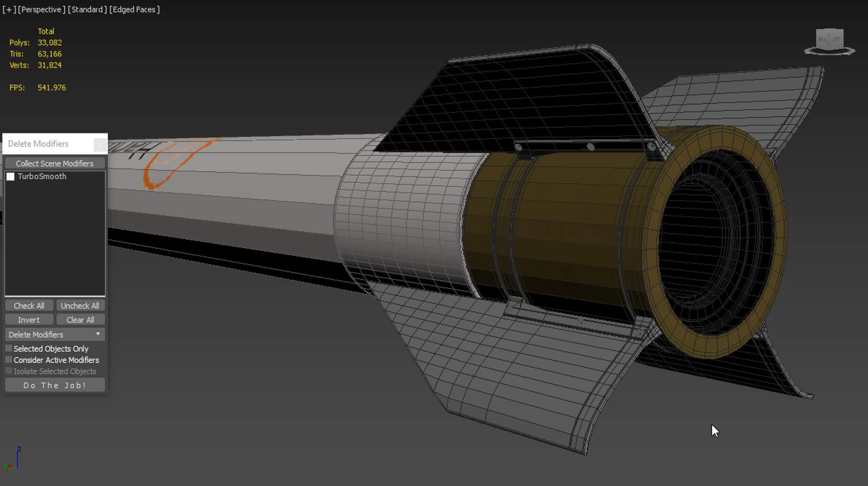This screenshot has height=486, width=868.
Task: Check the TurboSmooth modifier checkbox
Action: tap(10, 176)
